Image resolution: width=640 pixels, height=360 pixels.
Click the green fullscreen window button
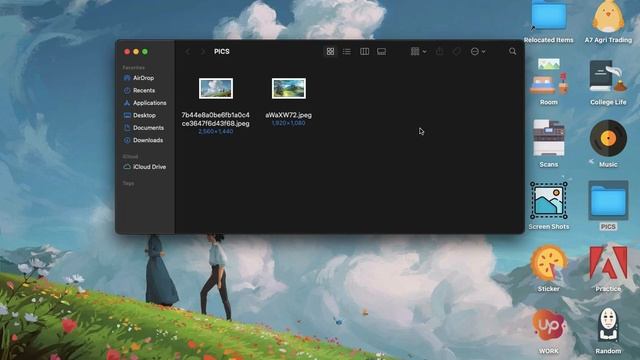point(145,52)
